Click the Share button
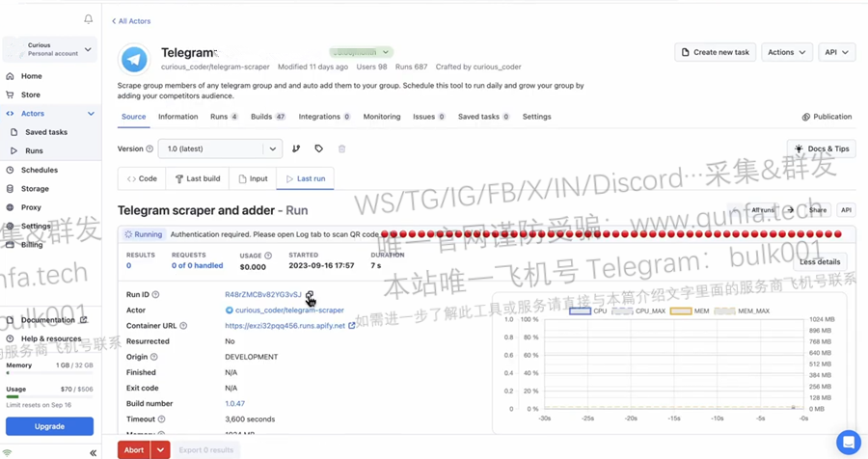The height and width of the screenshot is (459, 868). [818, 210]
